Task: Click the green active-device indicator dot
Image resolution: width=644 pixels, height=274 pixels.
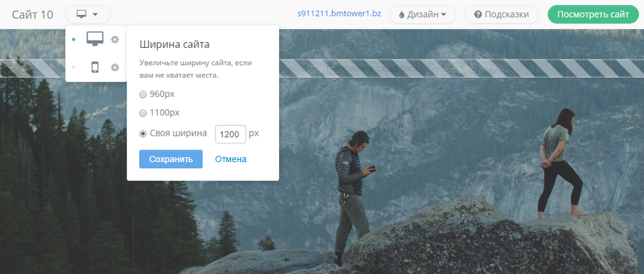Action: 74,39
